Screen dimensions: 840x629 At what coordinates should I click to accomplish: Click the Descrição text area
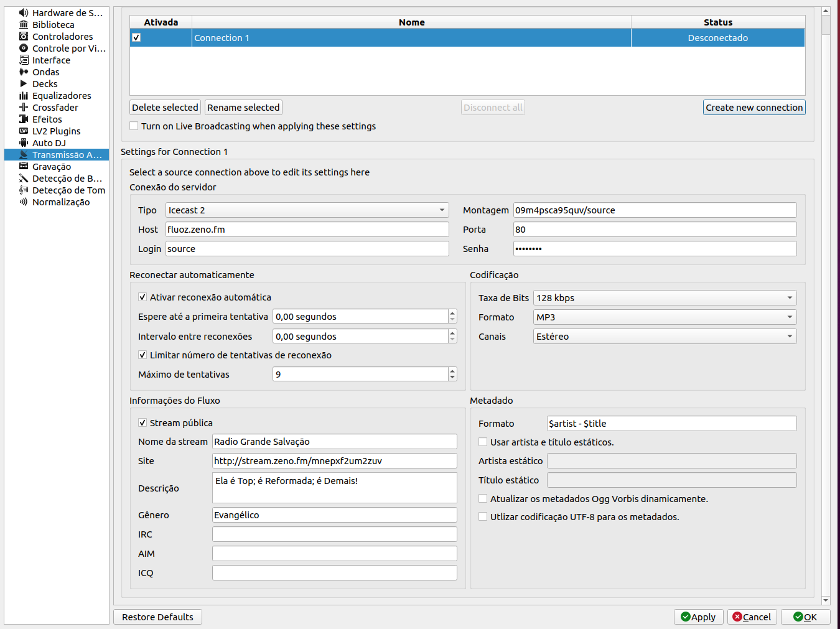point(335,488)
